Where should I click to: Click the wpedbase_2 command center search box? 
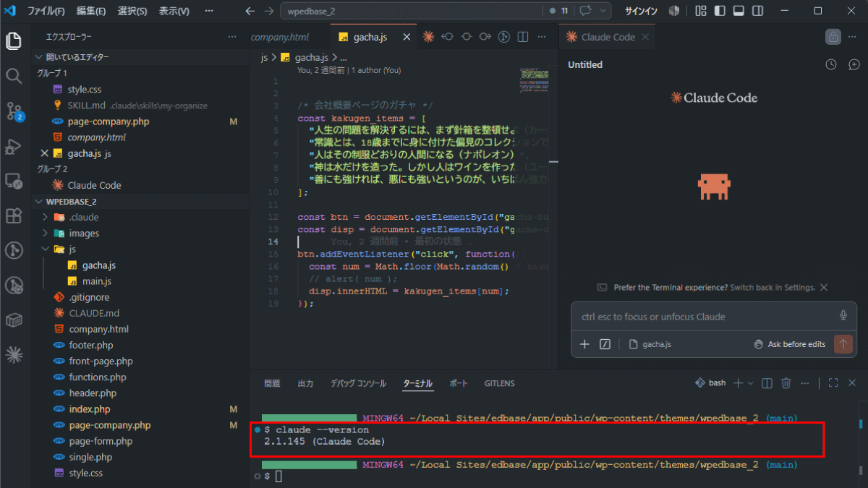[412, 11]
